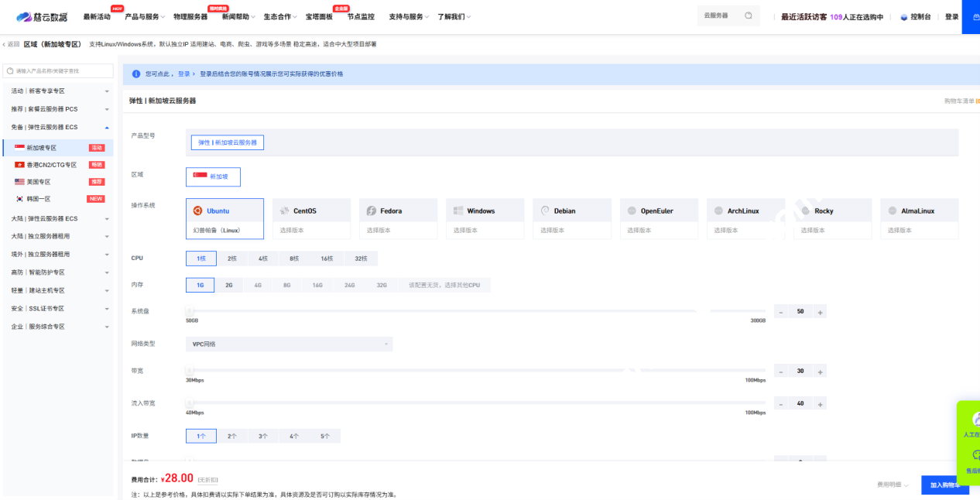The height and width of the screenshot is (500, 980).
Task: Open the 物理服务器 top menu item
Action: pos(190,16)
